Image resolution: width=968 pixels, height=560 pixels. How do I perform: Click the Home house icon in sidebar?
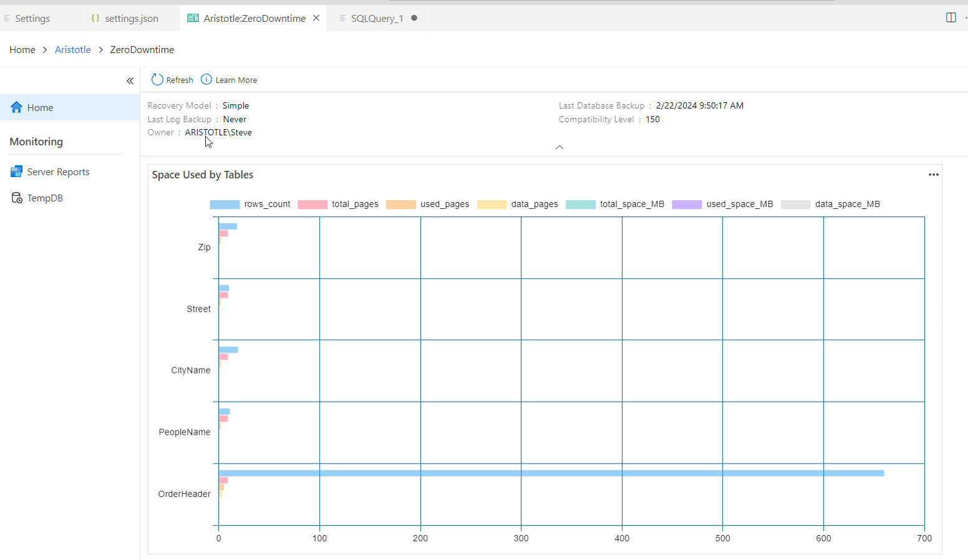click(17, 107)
